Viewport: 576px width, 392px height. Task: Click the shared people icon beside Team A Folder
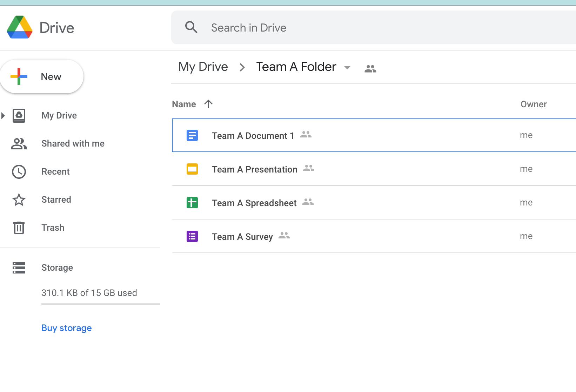pos(370,68)
